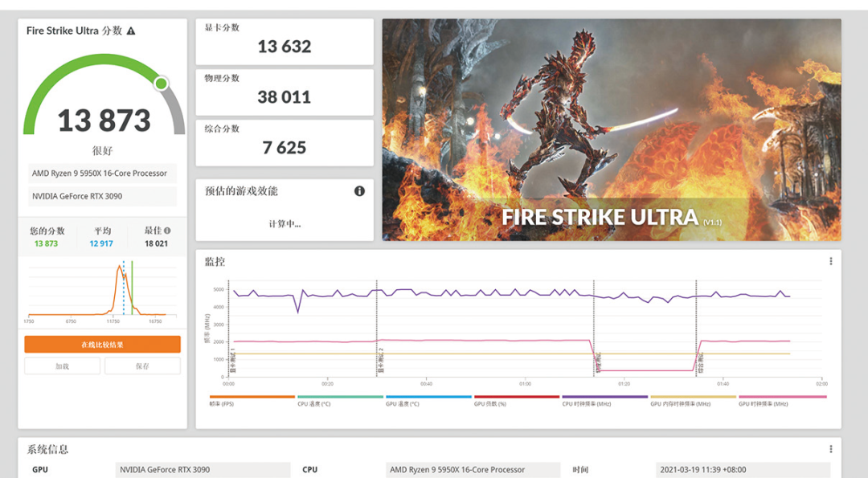Click the info icon in the 预估的游戏效能 panel

point(359,191)
